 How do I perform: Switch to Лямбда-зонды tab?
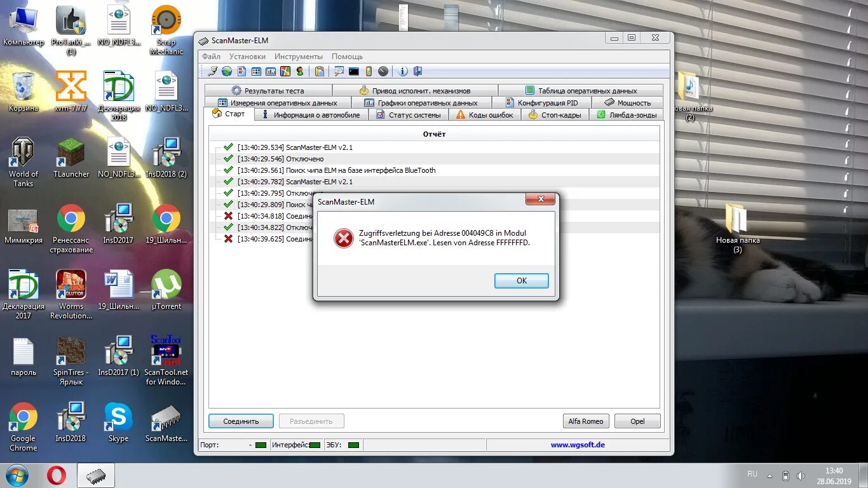tap(626, 115)
